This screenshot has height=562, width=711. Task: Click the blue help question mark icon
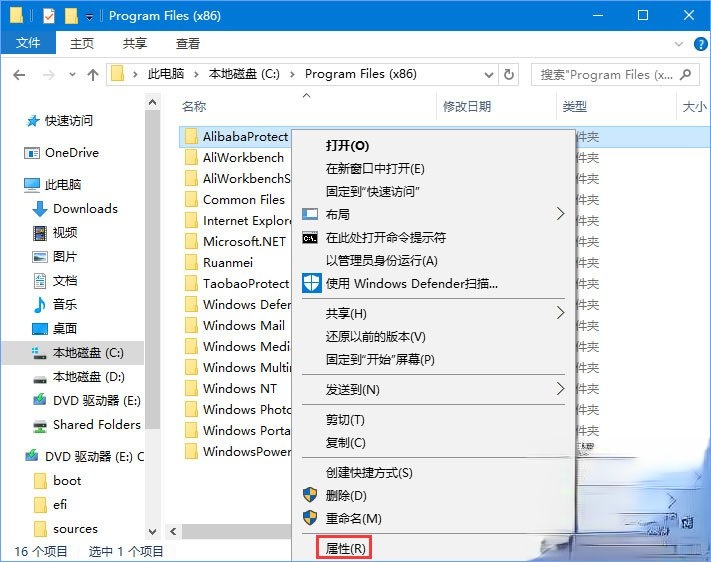point(700,44)
